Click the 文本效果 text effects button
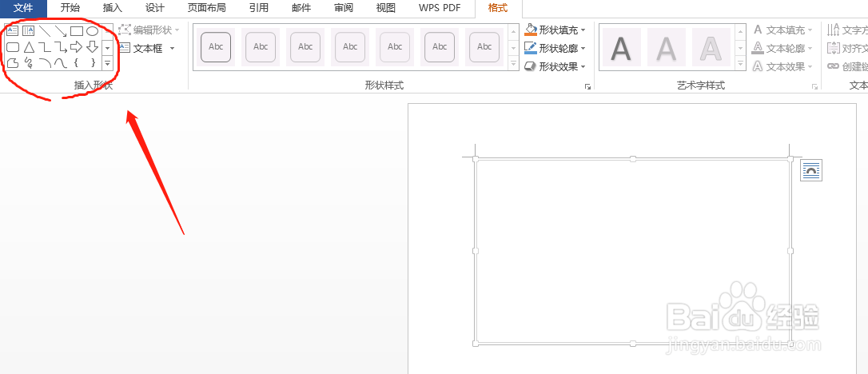Screen dimensions: 868x374 coord(784,66)
